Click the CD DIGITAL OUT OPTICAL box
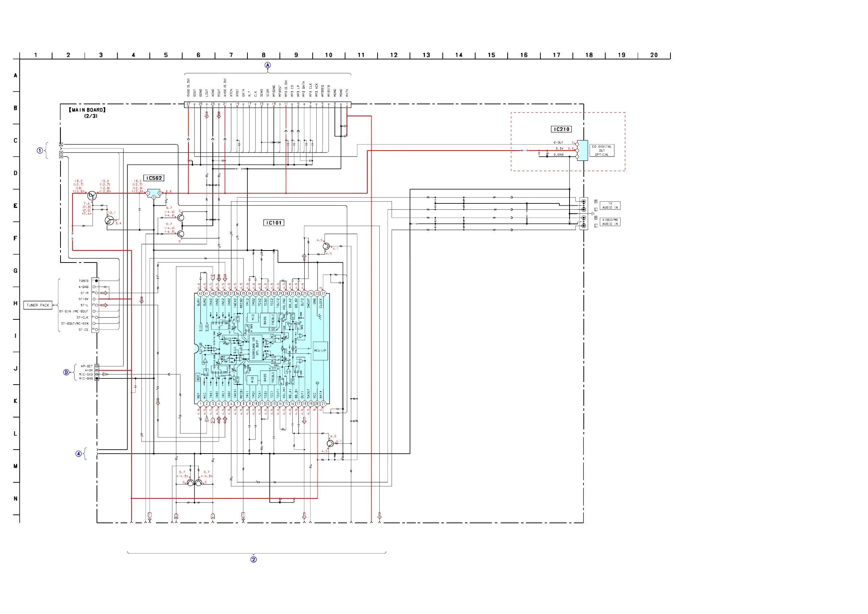 pos(602,151)
